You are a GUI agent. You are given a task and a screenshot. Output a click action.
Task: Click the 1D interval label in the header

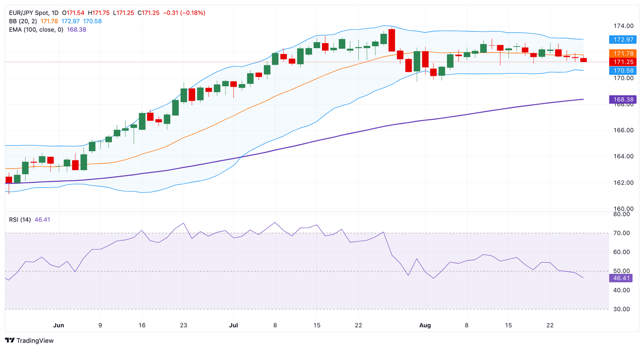pos(55,13)
